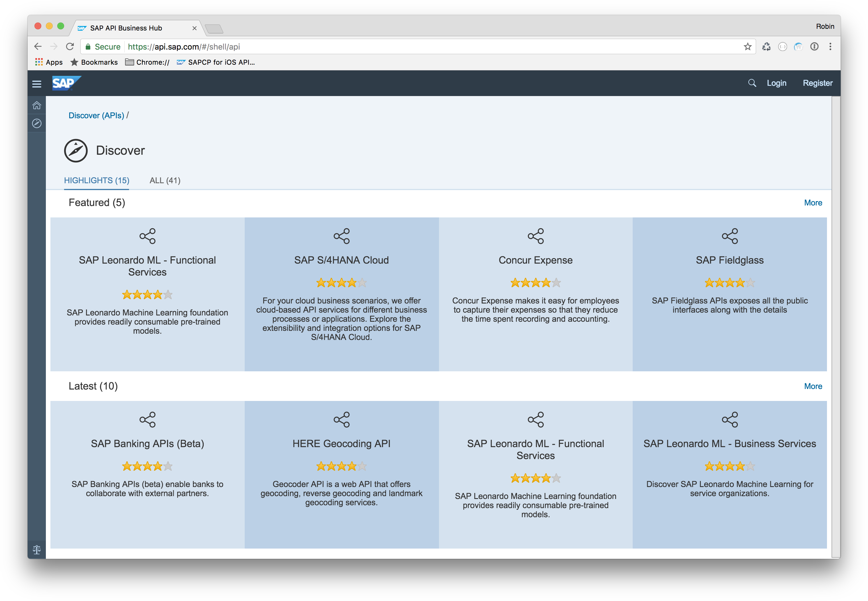Click the share icon on SAP Fieldglass card
868x601 pixels.
click(730, 236)
